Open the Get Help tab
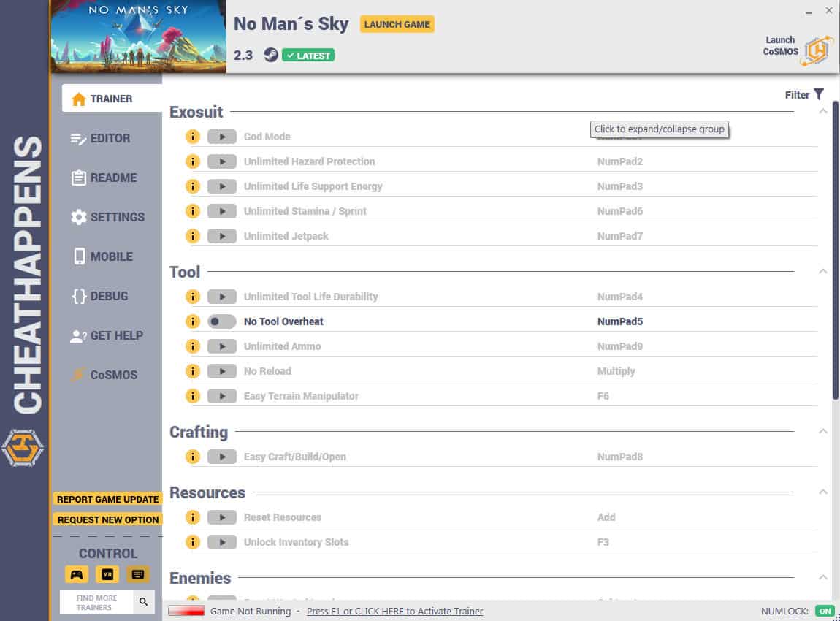This screenshot has width=840, height=621. click(x=107, y=335)
